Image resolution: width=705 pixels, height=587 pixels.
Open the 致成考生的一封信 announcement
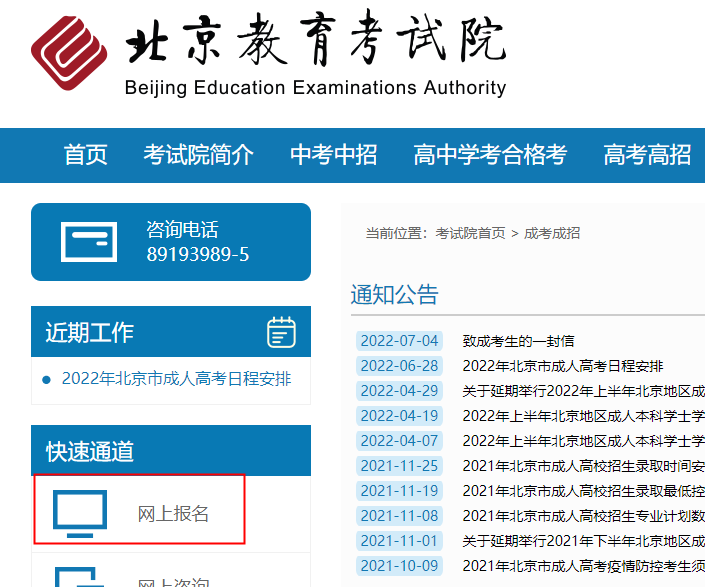(x=518, y=341)
